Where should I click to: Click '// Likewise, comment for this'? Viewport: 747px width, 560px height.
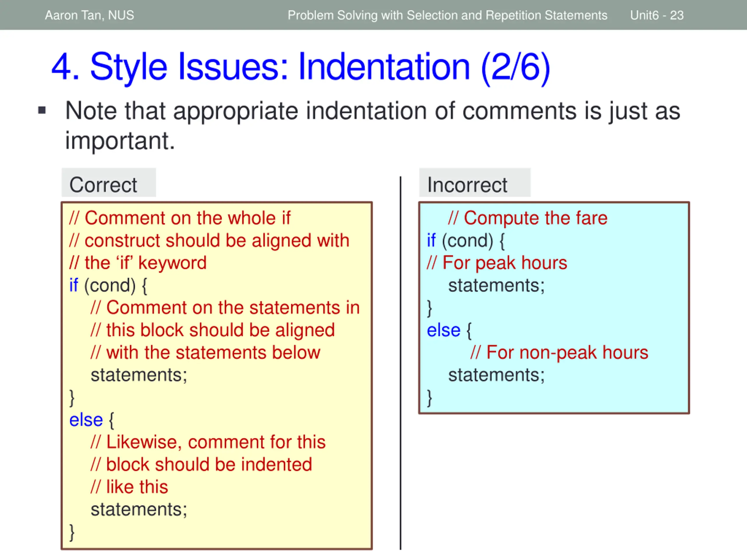pos(208,442)
